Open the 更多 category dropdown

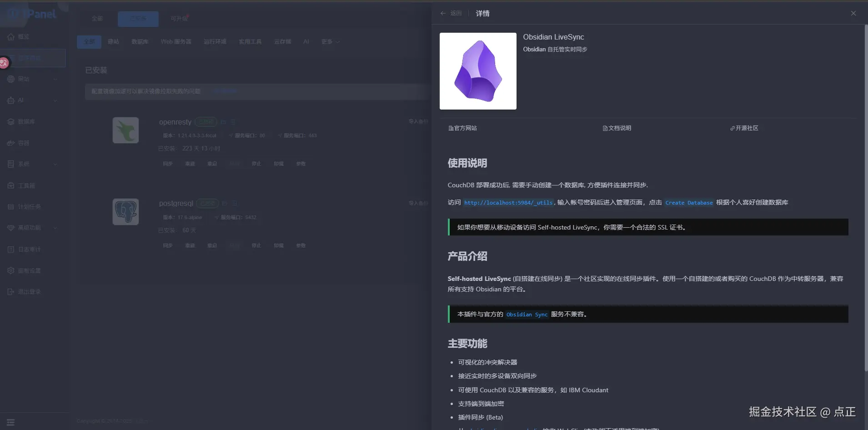331,42
